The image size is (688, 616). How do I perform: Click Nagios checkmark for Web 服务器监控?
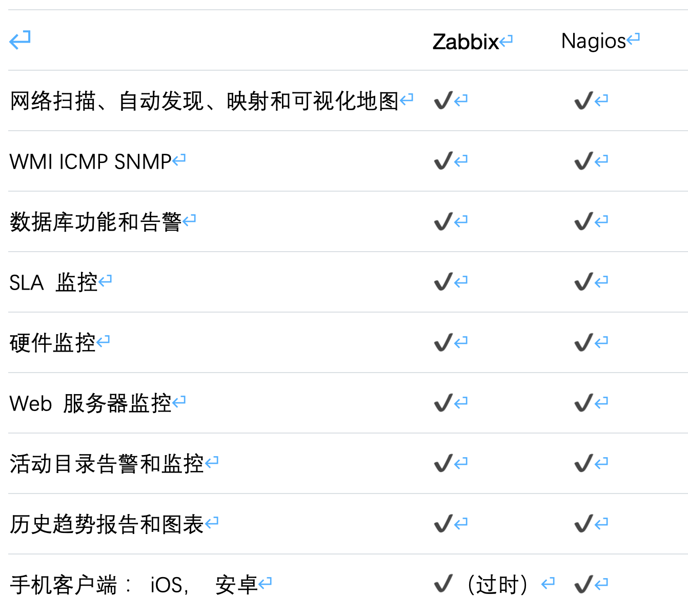583,403
